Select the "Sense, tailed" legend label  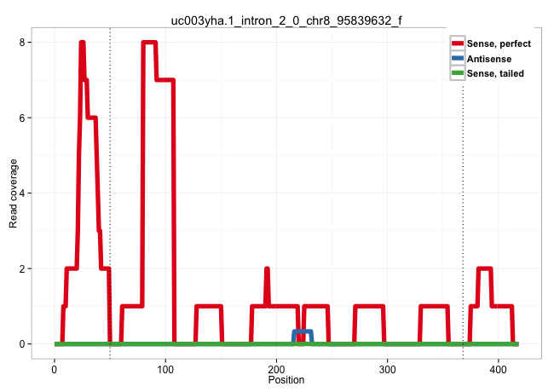coord(496,73)
